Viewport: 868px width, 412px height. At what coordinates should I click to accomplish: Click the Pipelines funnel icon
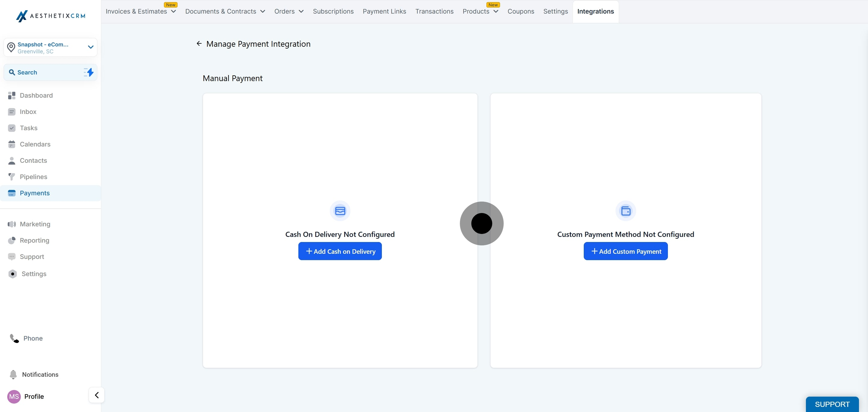click(x=12, y=177)
